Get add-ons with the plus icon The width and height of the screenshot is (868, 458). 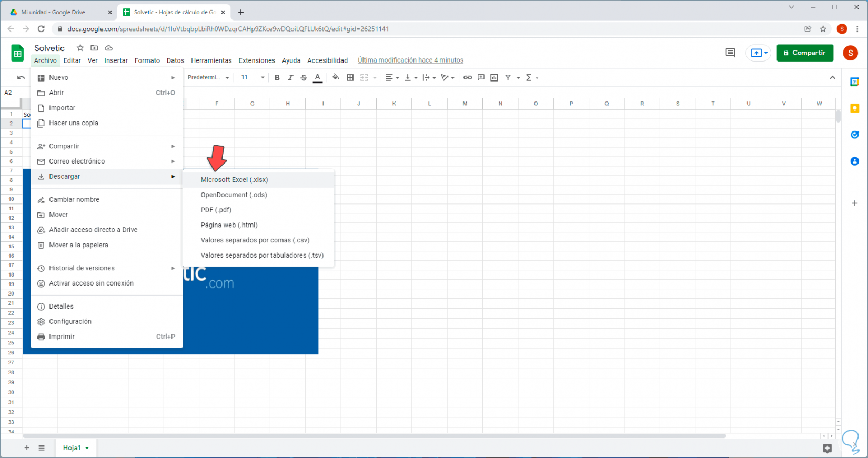[855, 203]
